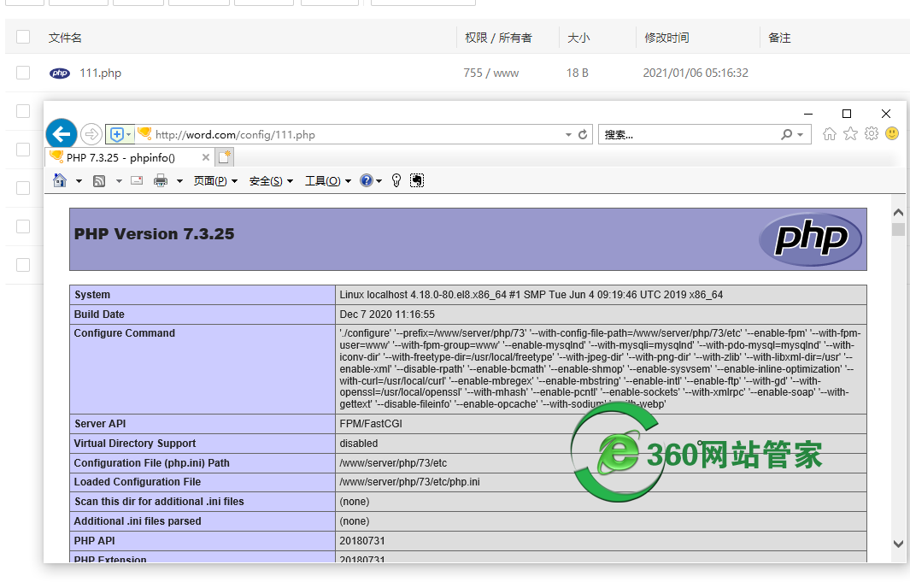Click the php file icon beside 111.php
This screenshot has width=910, height=588.
point(60,73)
